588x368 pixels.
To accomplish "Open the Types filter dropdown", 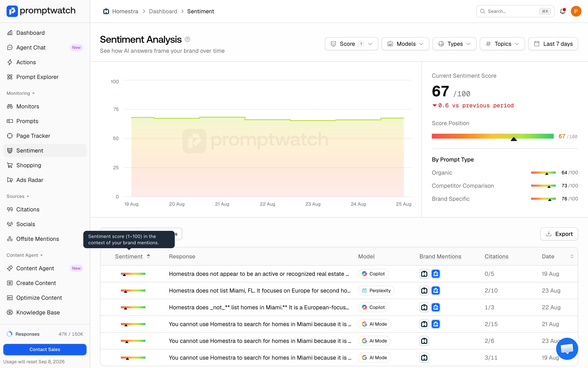I will [x=454, y=44].
